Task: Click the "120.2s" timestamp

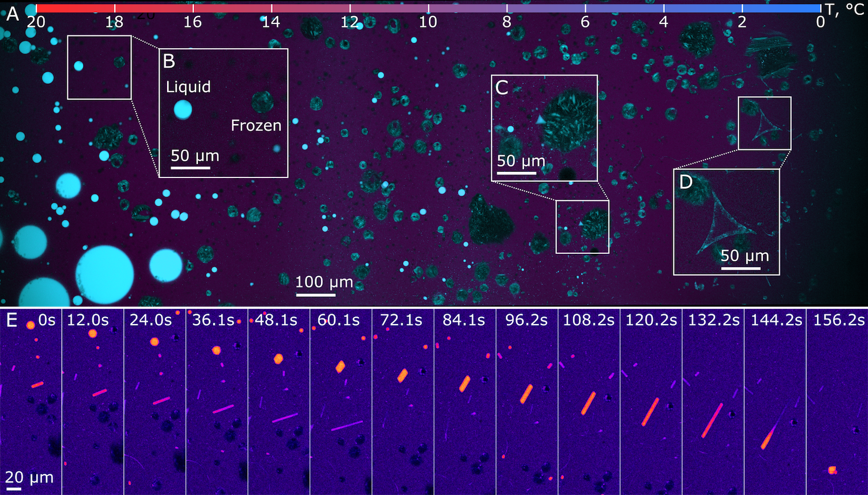Action: point(651,320)
